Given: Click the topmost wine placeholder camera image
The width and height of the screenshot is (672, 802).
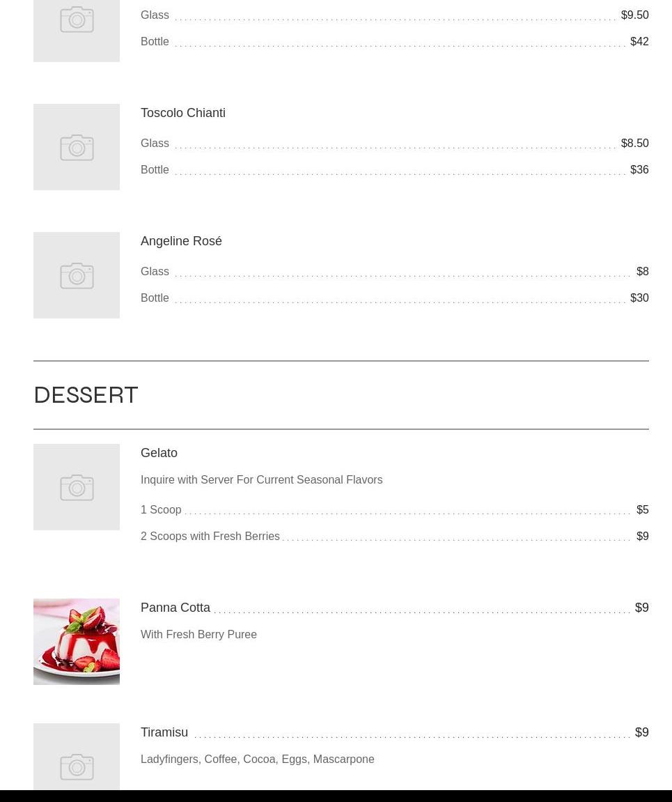Looking at the screenshot, I should point(77,31).
